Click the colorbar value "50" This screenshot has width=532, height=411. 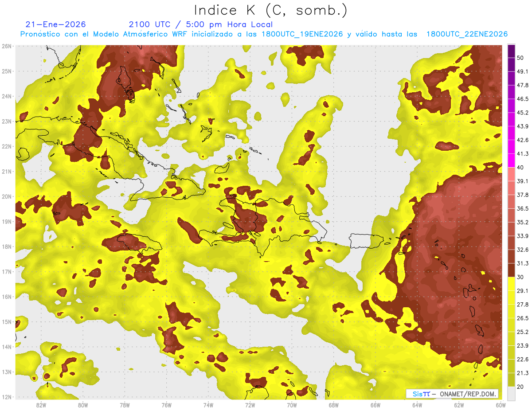point(520,58)
